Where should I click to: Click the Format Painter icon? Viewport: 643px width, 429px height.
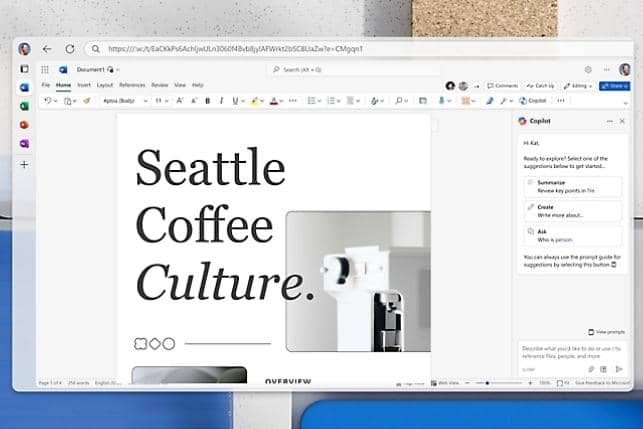[x=87, y=100]
